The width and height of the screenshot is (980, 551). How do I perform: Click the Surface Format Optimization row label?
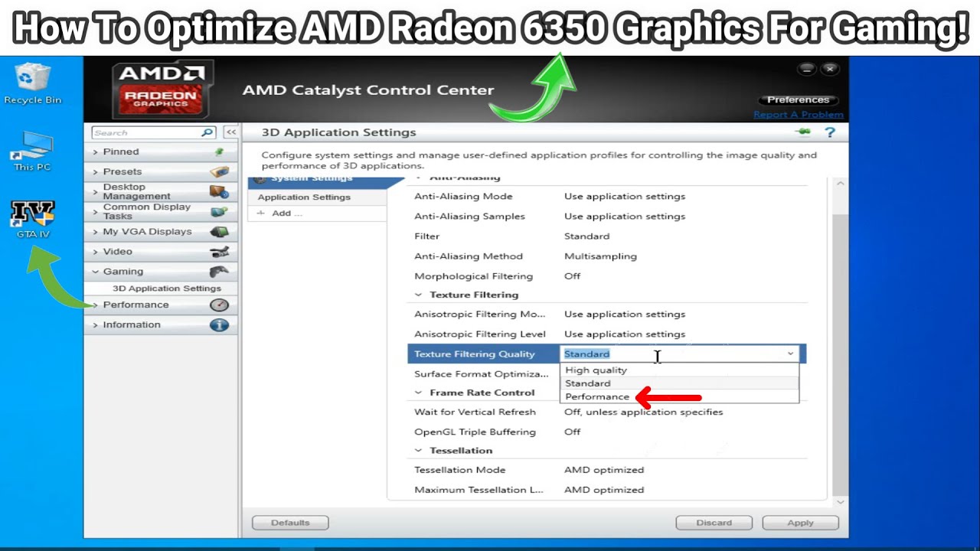tap(482, 374)
